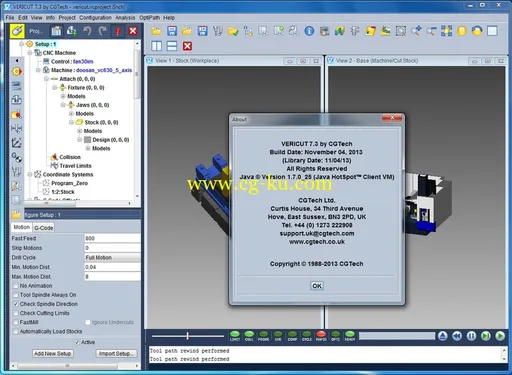The height and width of the screenshot is (375, 512).
Task: Select the side-by-side view layout icon
Action: (x=156, y=46)
